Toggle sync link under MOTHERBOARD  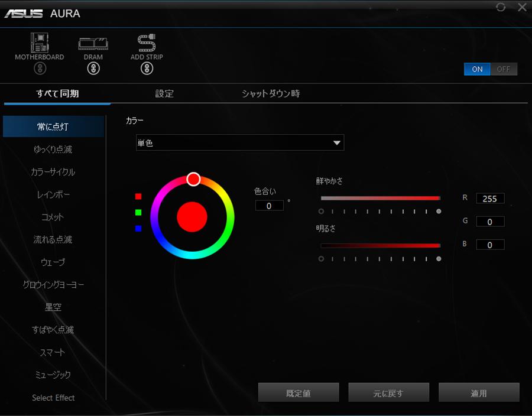40,69
